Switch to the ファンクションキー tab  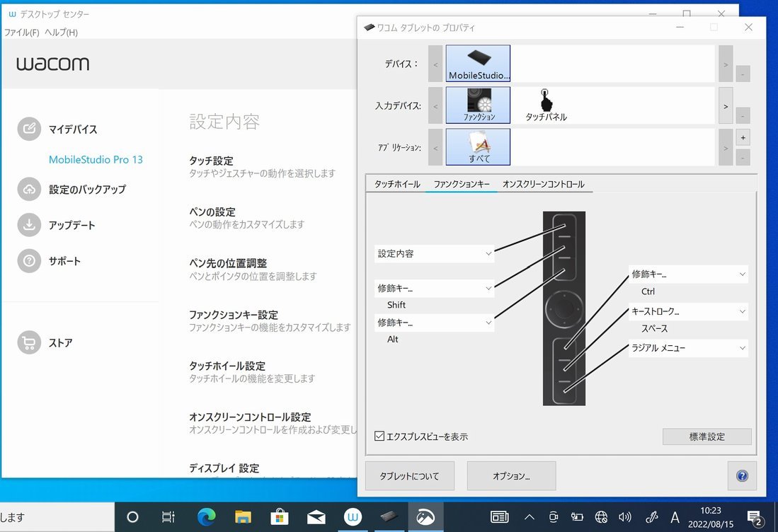tap(462, 184)
